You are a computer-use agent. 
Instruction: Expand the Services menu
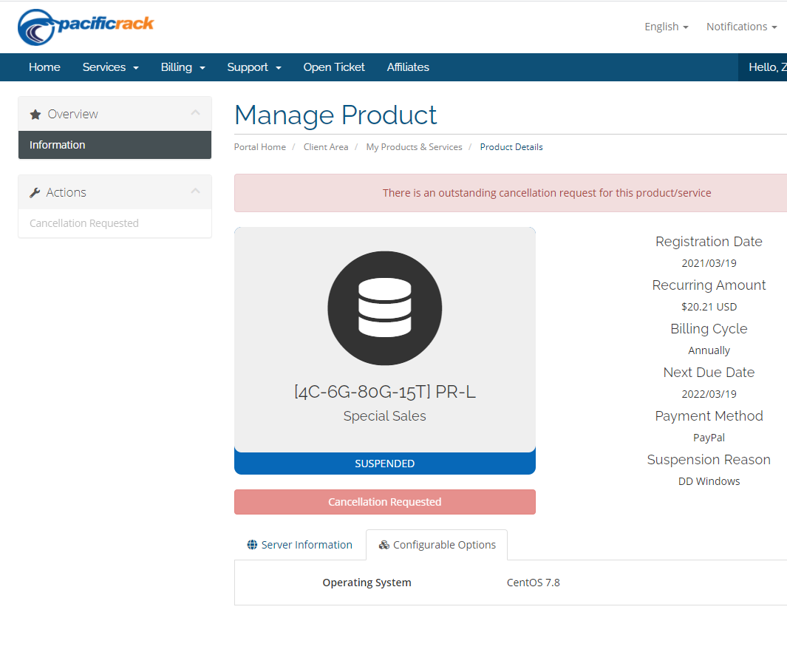(110, 67)
